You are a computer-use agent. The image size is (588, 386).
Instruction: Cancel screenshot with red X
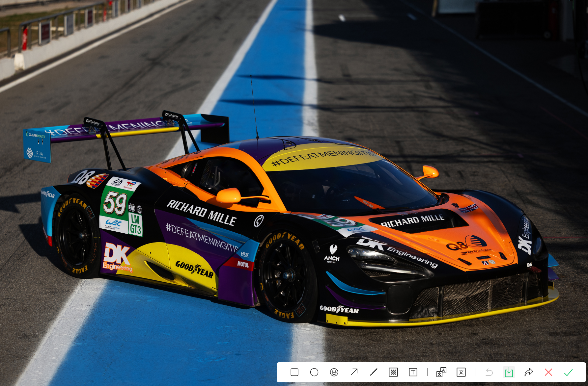(548, 372)
